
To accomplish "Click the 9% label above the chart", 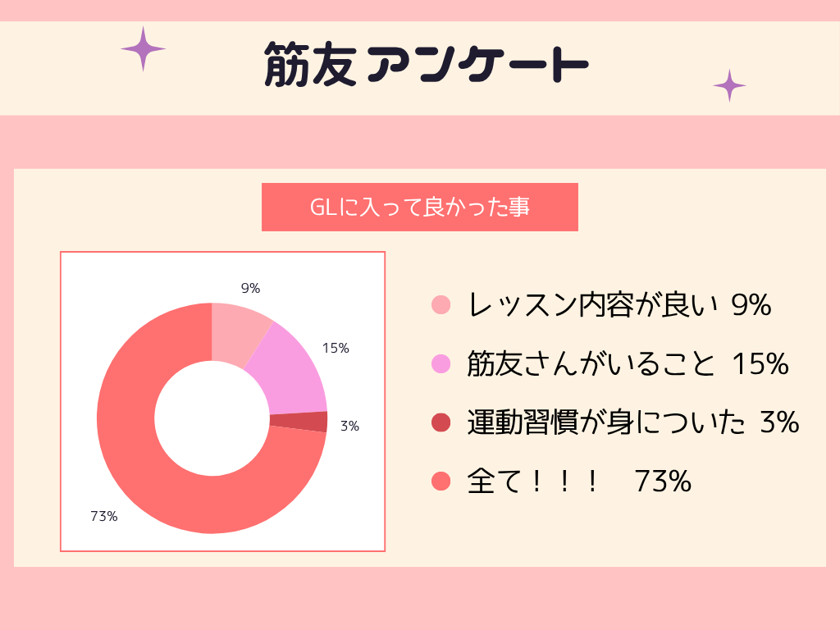I will tap(250, 288).
